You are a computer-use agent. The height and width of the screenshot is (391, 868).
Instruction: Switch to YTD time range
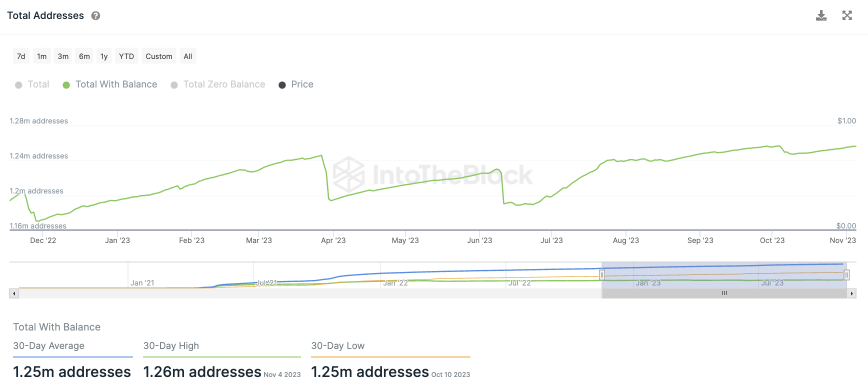point(126,56)
